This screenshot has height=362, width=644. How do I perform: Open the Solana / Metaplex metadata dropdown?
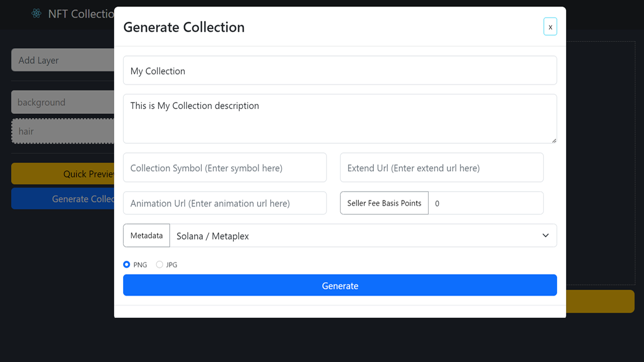pyautogui.click(x=363, y=236)
